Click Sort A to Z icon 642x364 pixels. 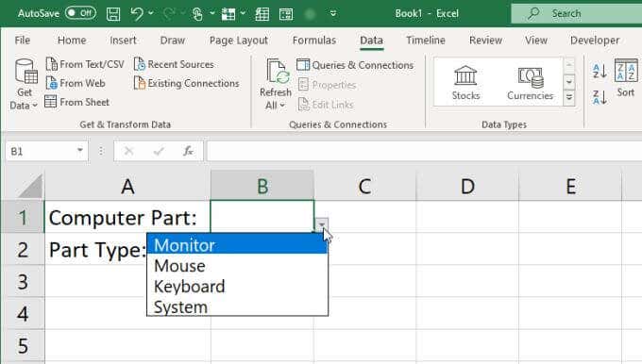[x=600, y=71]
